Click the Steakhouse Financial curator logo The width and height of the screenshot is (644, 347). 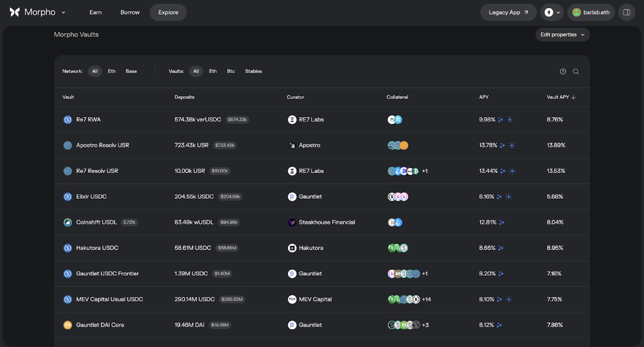coord(292,222)
